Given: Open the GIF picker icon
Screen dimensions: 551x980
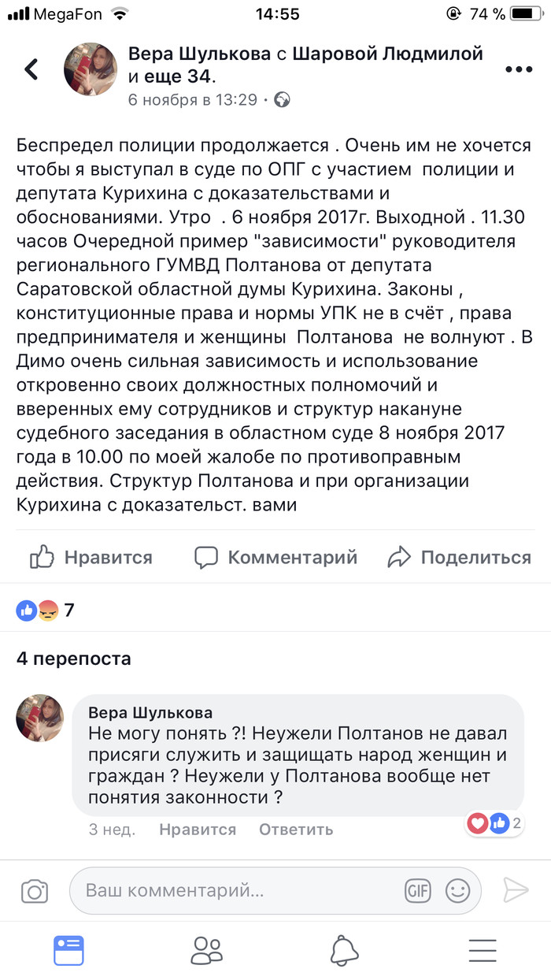Looking at the screenshot, I should [418, 891].
